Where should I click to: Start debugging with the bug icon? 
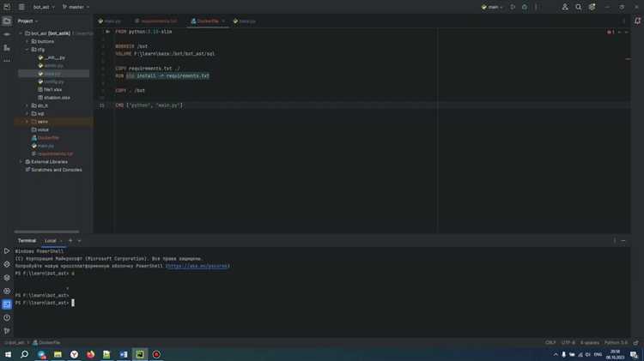[x=525, y=7]
